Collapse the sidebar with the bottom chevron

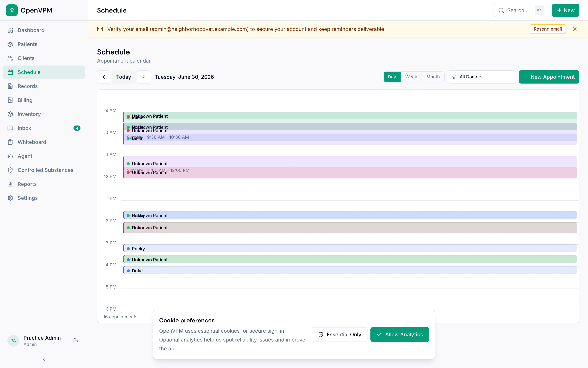[x=44, y=359]
